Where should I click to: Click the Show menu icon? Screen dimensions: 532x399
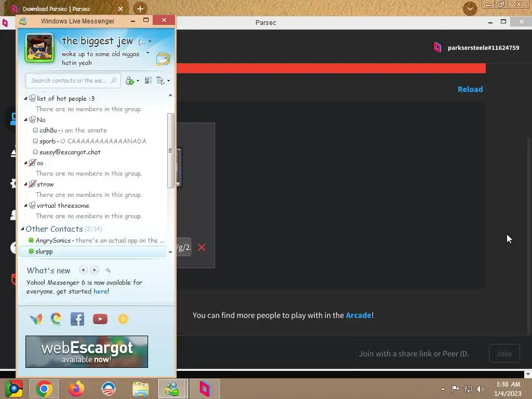(160, 81)
